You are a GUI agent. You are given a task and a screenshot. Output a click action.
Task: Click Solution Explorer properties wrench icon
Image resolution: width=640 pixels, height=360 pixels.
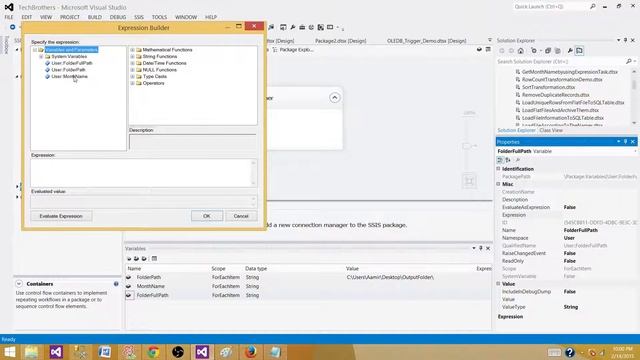(570, 51)
